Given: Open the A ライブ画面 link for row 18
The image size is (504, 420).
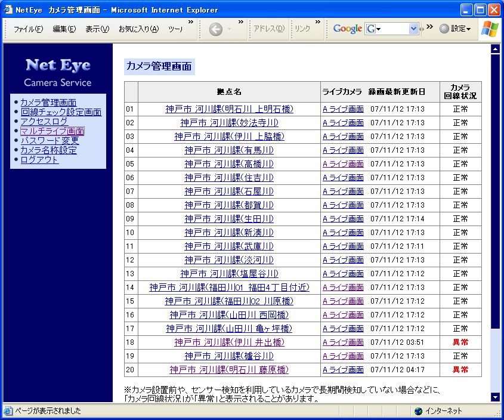Looking at the screenshot, I should point(343,342).
